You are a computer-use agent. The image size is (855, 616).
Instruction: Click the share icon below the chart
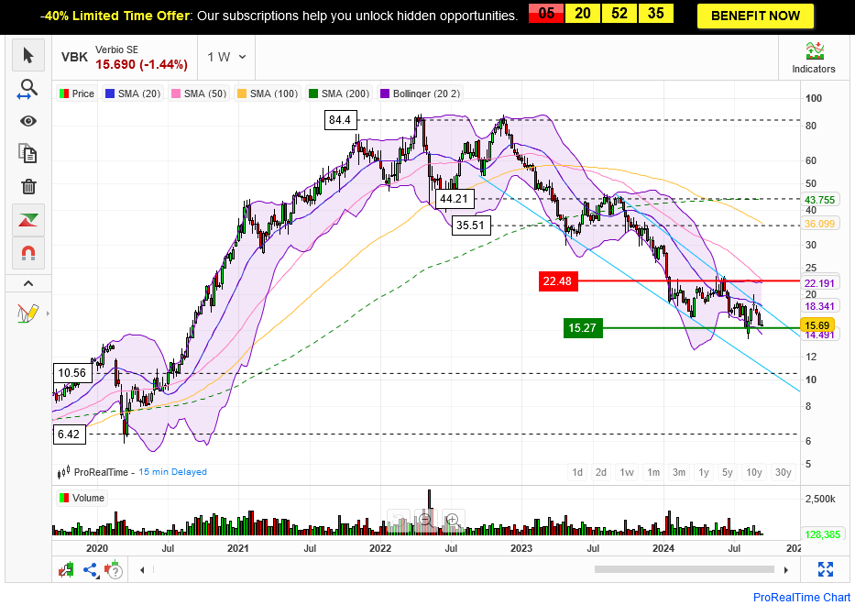[x=90, y=569]
